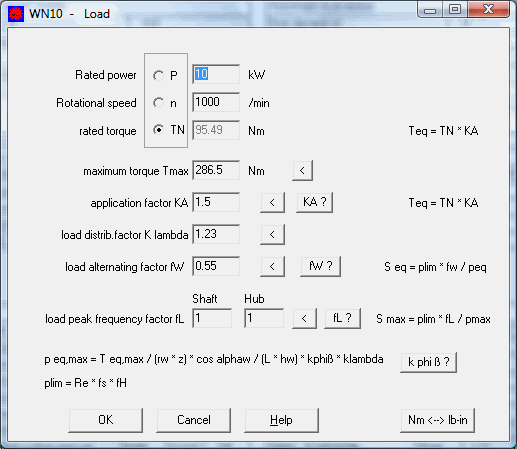Click the '<' button for K lambda
This screenshot has width=517, height=449.
pos(272,234)
